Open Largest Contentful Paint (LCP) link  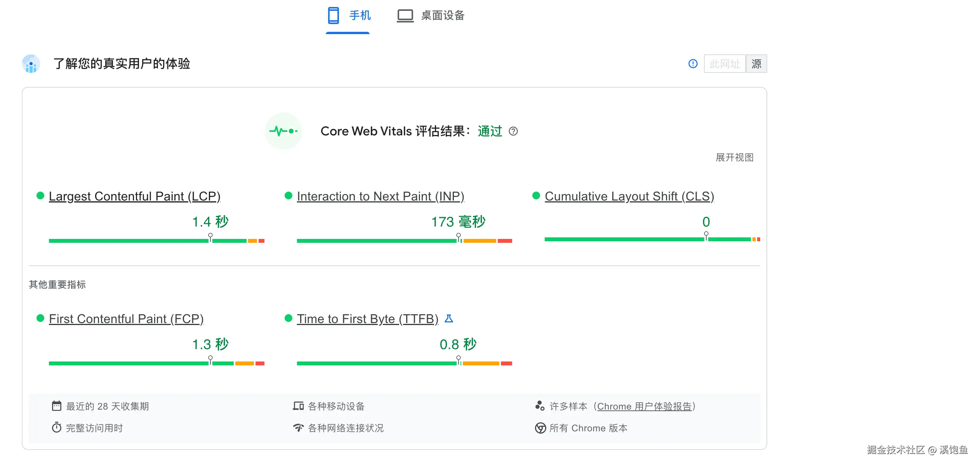[134, 197]
